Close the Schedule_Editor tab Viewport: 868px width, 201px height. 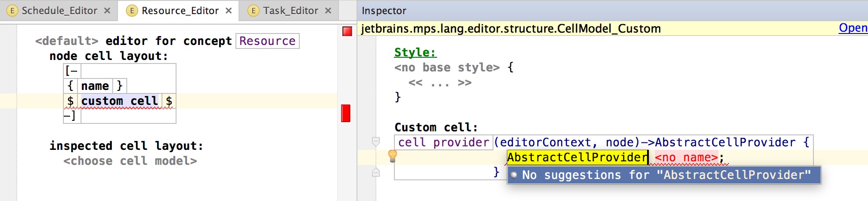coord(107,11)
